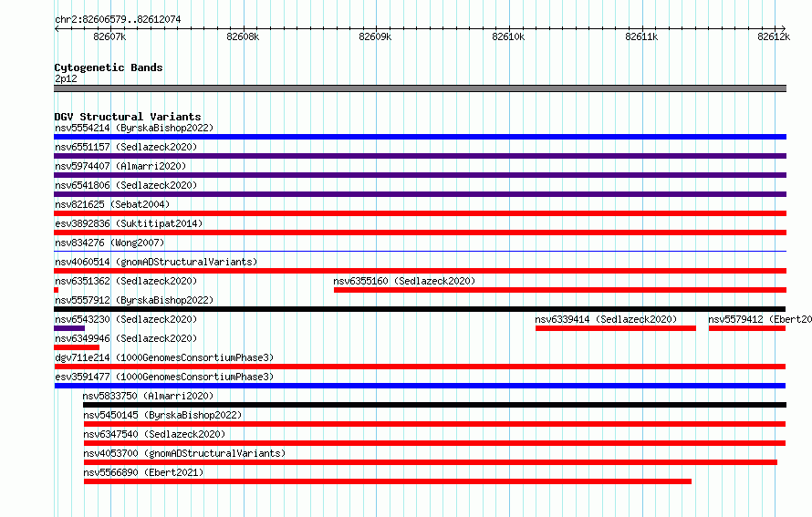Open the nsv6551157 (Sedlazeck2020) variant label
Screen dimensions: 812x517
tap(126, 147)
